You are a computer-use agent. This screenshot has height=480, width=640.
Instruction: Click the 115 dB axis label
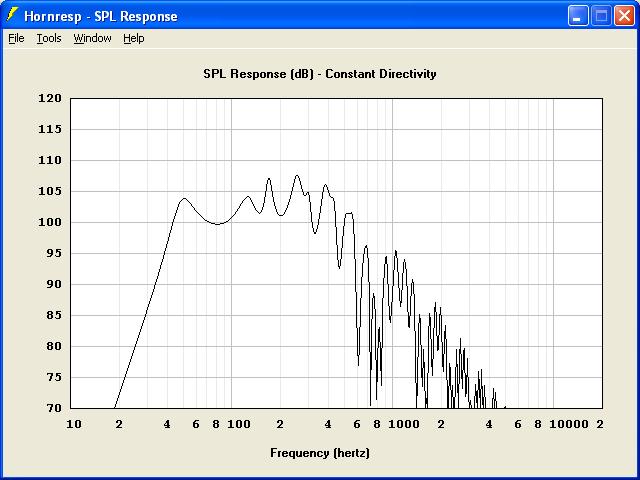coord(50,129)
